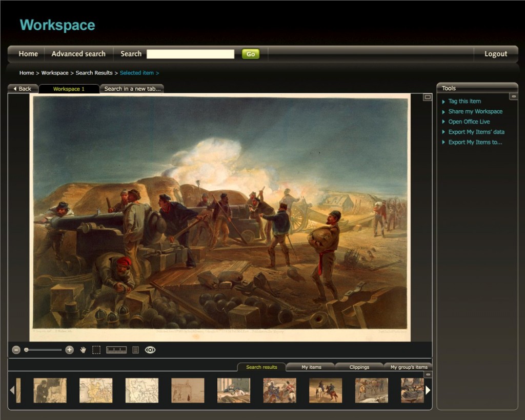Viewport: 525px width, 420px height.
Task: Click the Back button
Action: [23, 89]
